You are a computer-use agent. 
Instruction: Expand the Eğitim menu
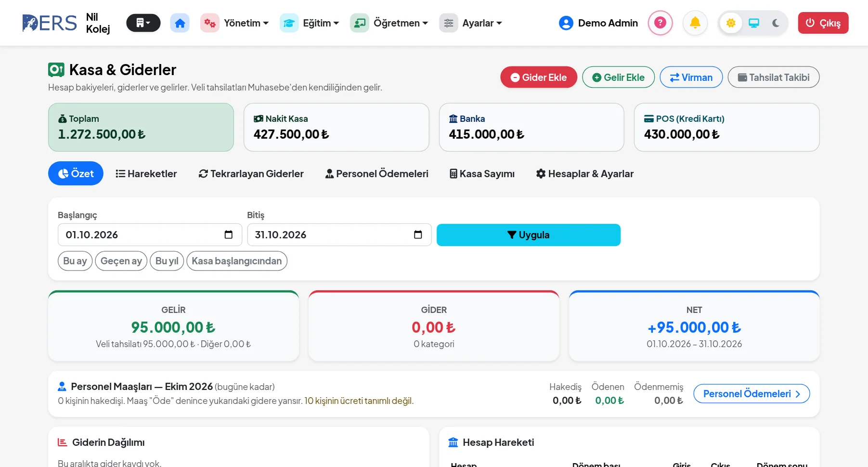321,23
